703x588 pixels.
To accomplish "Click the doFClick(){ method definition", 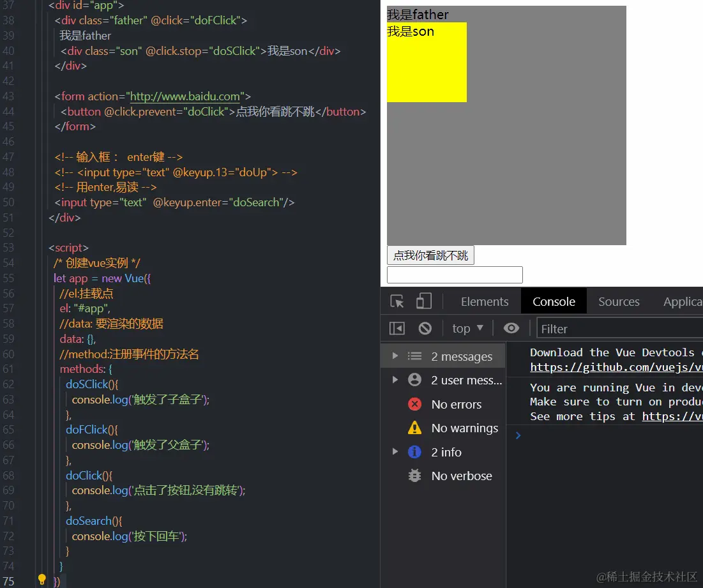I will (x=92, y=429).
